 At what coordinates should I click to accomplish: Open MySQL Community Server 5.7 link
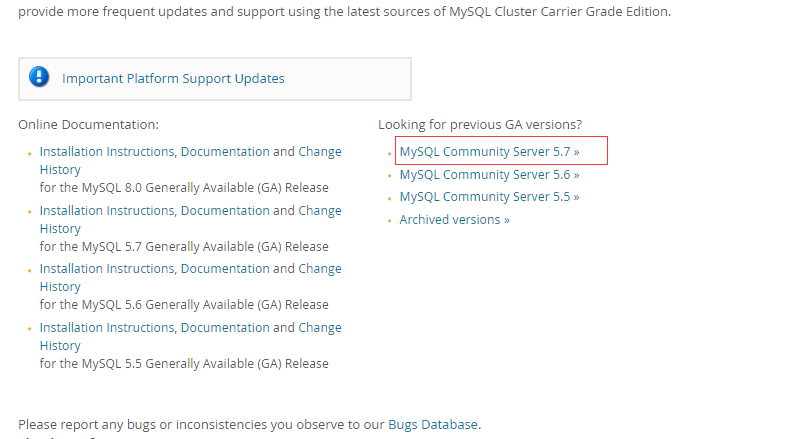click(x=489, y=152)
